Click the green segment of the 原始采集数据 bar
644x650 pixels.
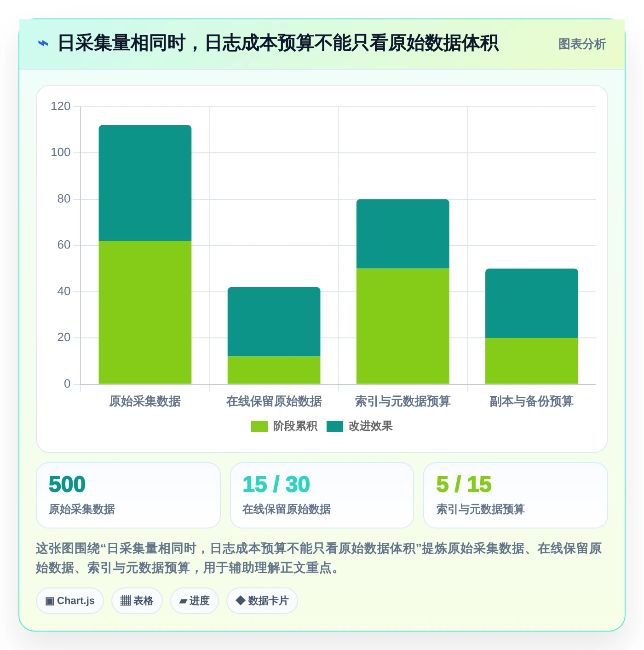pyautogui.click(x=145, y=312)
